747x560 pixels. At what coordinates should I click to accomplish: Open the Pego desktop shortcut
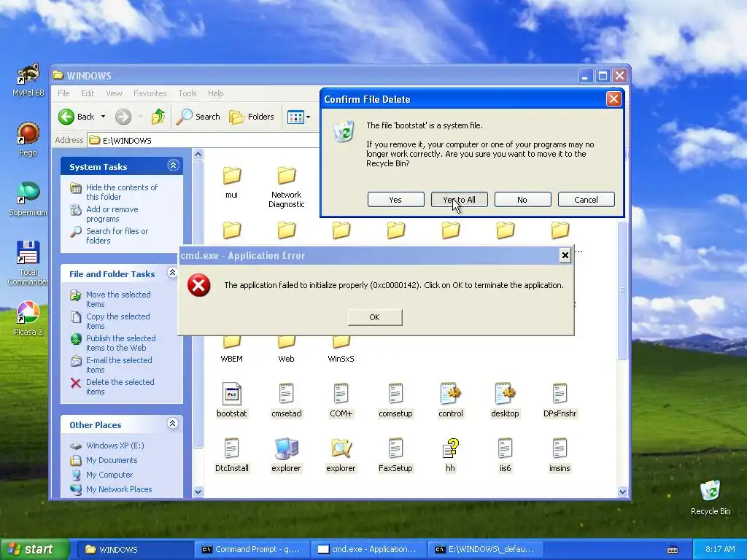[x=28, y=139]
